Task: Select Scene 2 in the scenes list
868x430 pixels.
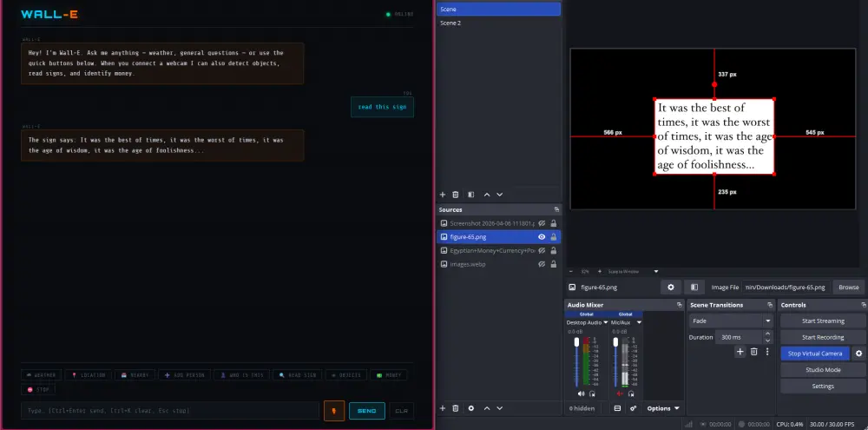Action: click(498, 23)
